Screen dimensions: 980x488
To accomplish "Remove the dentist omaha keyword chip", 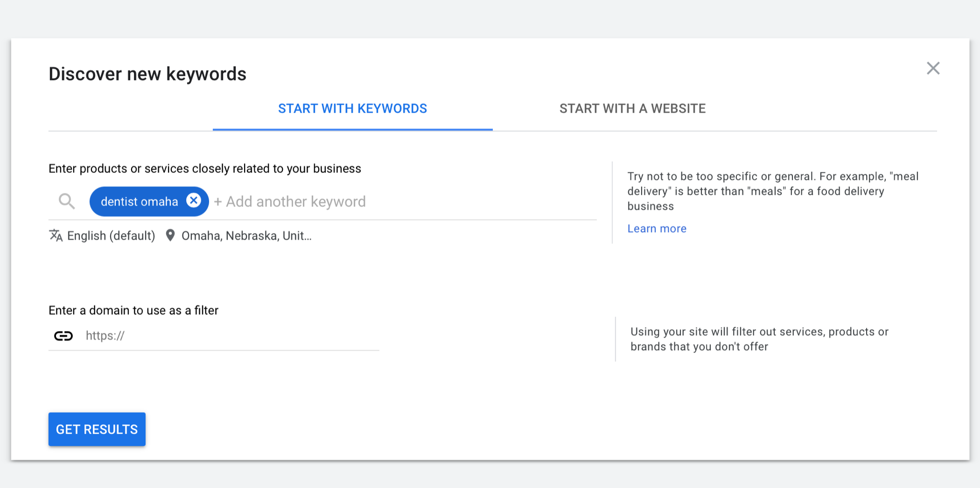I will 193,200.
